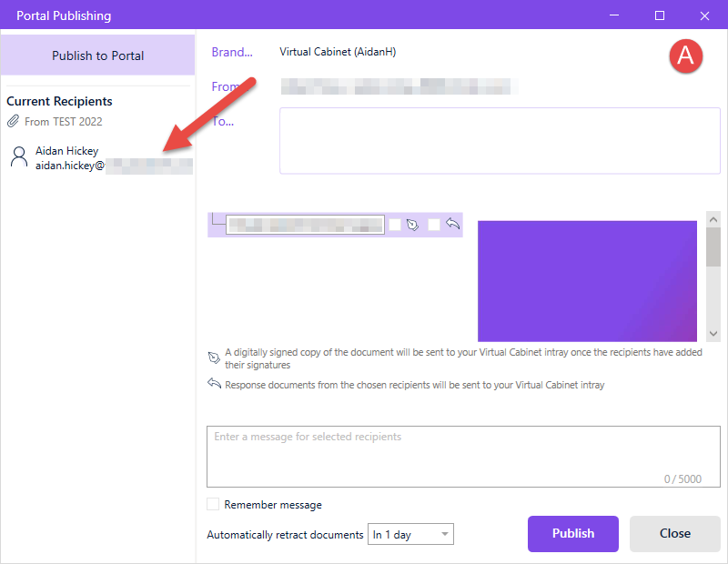Viewport: 728px width, 564px height.
Task: Click the signature pen icon in the legend
Action: pyautogui.click(x=214, y=358)
